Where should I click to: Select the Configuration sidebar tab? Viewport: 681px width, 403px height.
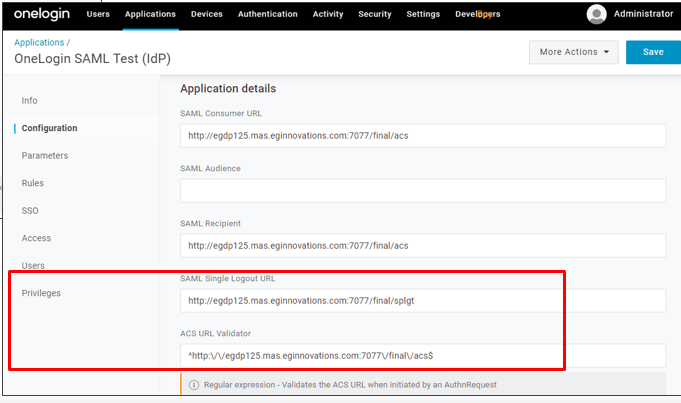click(50, 128)
